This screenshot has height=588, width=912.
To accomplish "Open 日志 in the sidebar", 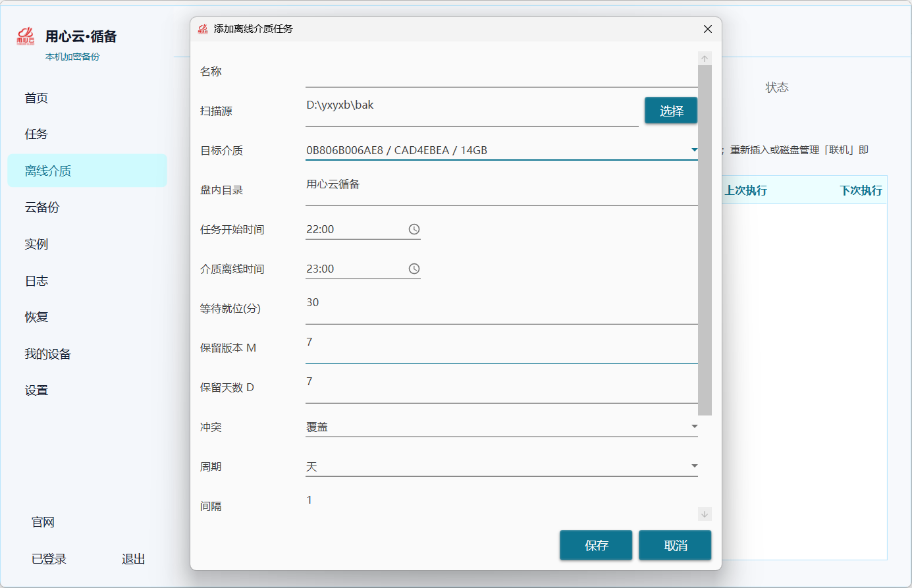I will pos(87,281).
